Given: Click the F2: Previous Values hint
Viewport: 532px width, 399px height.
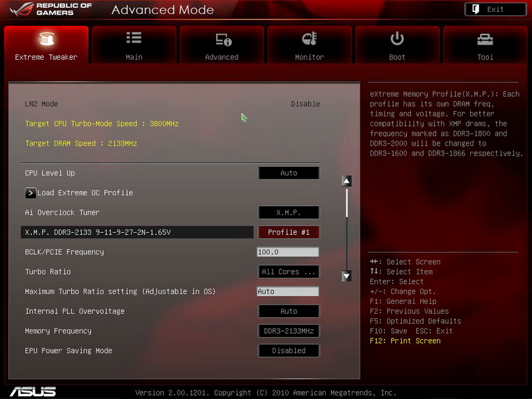Looking at the screenshot, I should click(409, 311).
